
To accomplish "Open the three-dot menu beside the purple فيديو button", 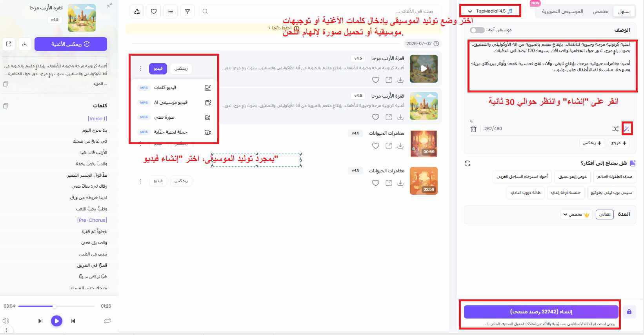I will (x=141, y=69).
